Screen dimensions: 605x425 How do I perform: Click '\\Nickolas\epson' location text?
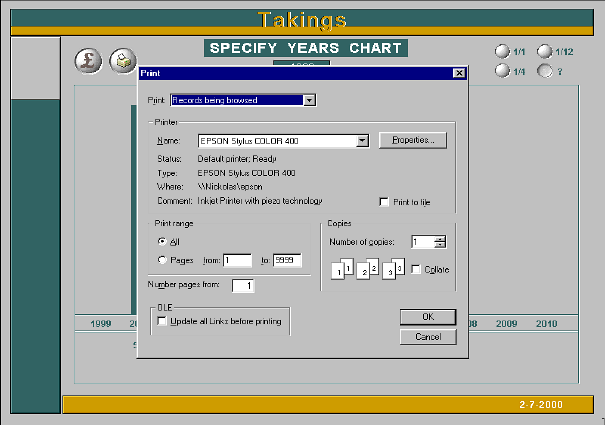pyautogui.click(x=230, y=187)
